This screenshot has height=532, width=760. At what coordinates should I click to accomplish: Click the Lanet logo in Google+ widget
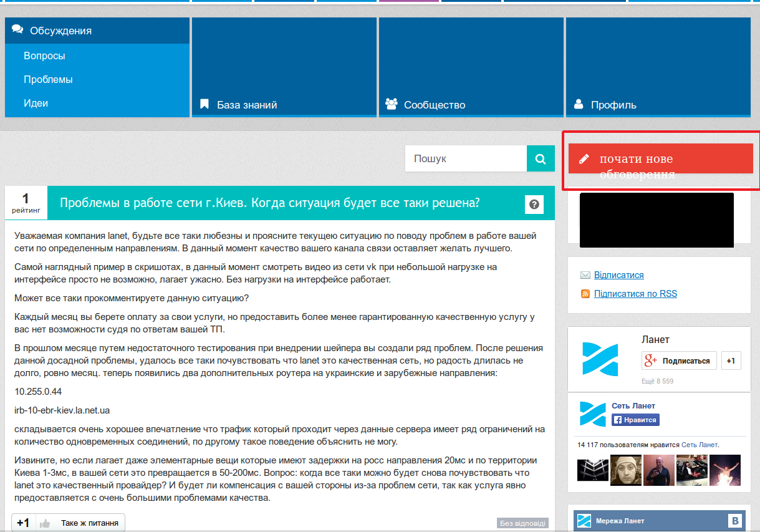600,359
